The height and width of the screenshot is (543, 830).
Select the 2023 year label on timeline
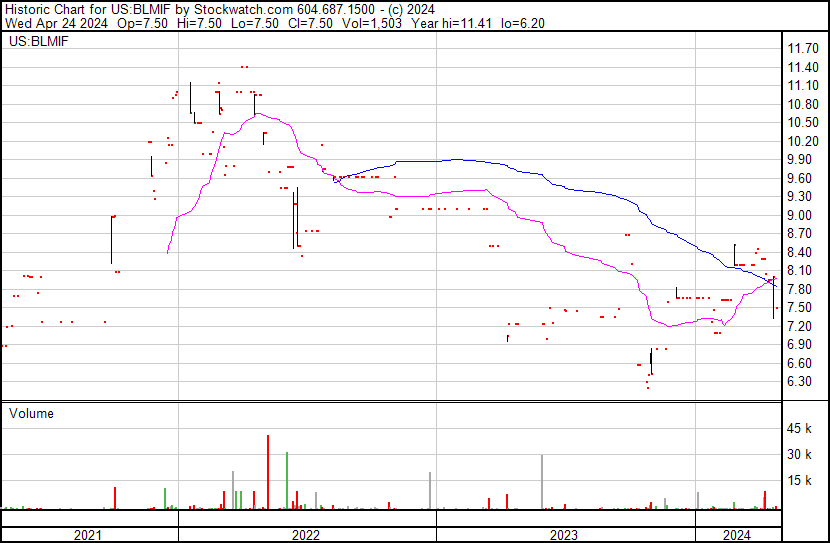(564, 535)
